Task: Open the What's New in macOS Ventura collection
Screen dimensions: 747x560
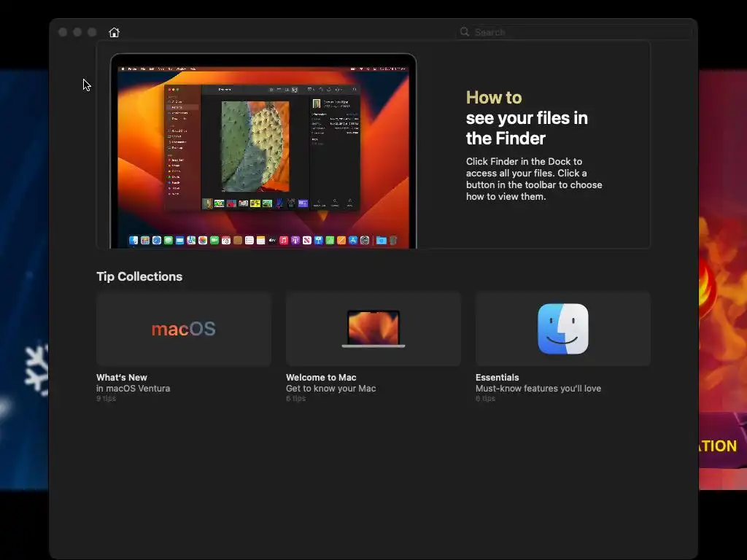Action: click(183, 329)
